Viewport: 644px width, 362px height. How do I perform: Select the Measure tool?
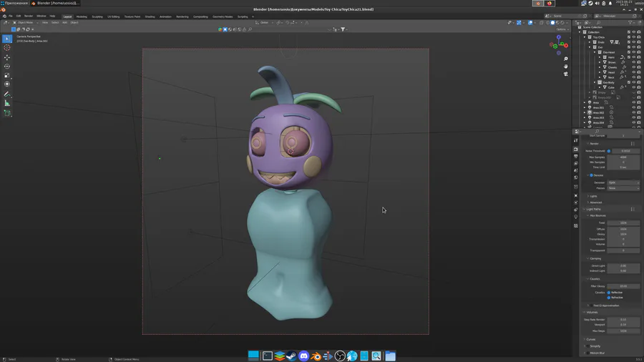coord(7,104)
